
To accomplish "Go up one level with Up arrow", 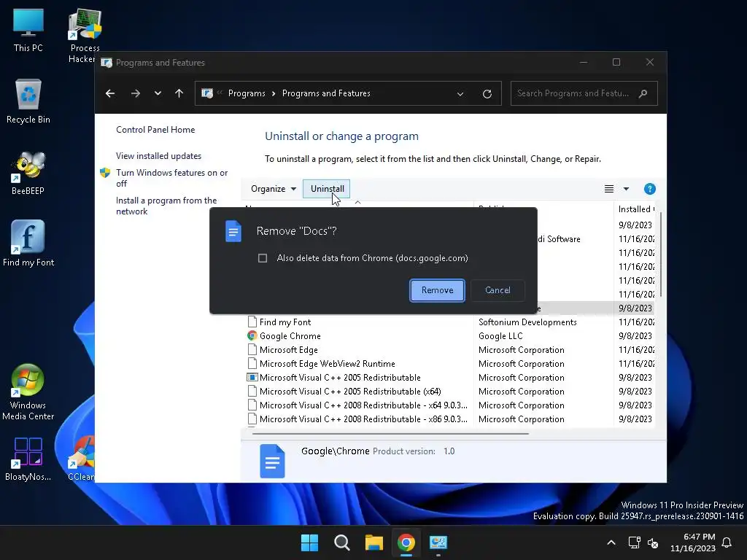I will tap(179, 93).
